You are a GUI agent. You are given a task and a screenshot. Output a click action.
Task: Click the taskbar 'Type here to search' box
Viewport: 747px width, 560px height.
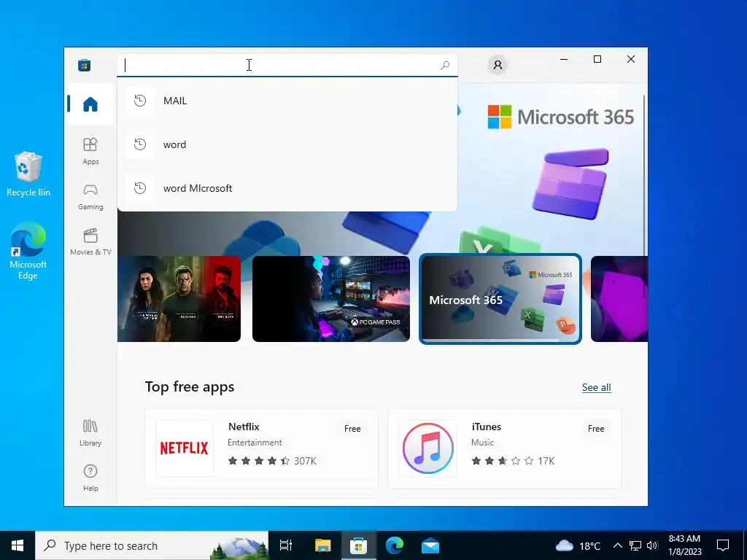152,545
